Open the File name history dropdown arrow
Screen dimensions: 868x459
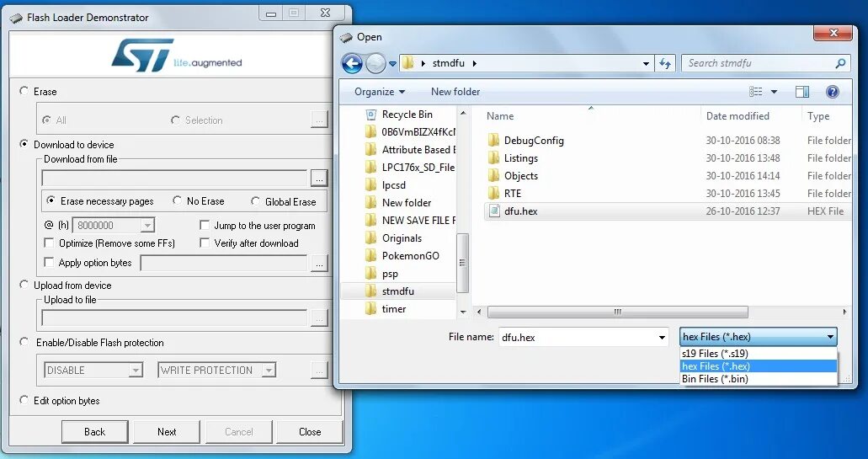(662, 337)
